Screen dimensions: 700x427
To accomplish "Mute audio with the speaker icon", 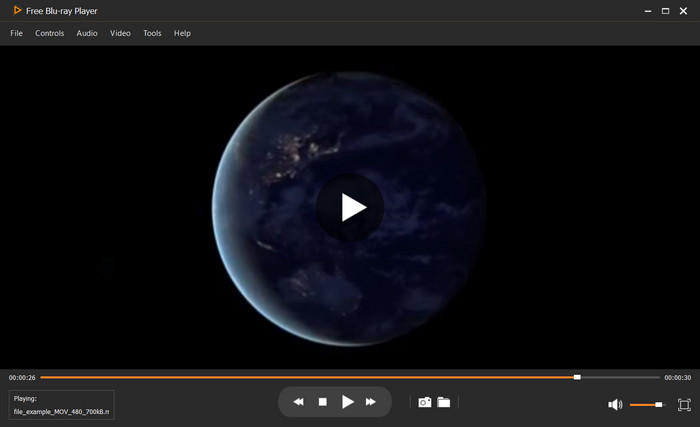I will coord(615,405).
